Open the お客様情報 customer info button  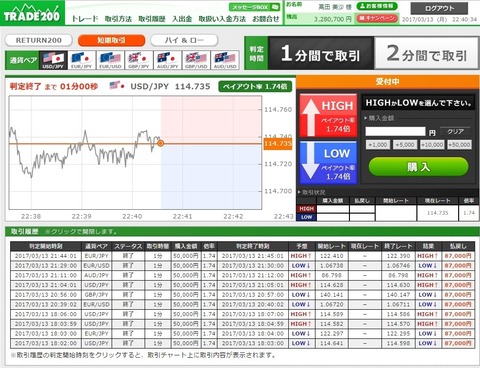377,6
